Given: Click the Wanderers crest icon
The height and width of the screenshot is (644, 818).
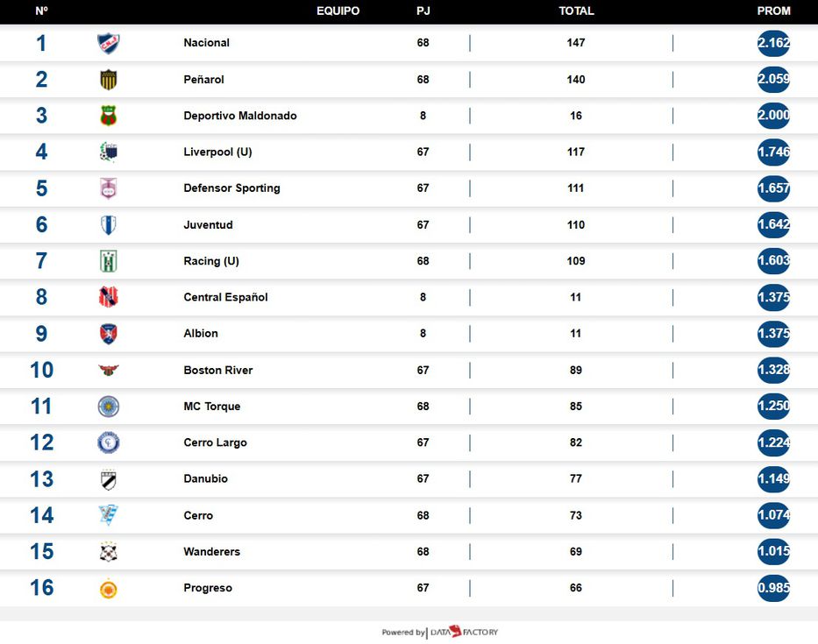Looking at the screenshot, I should (108, 552).
